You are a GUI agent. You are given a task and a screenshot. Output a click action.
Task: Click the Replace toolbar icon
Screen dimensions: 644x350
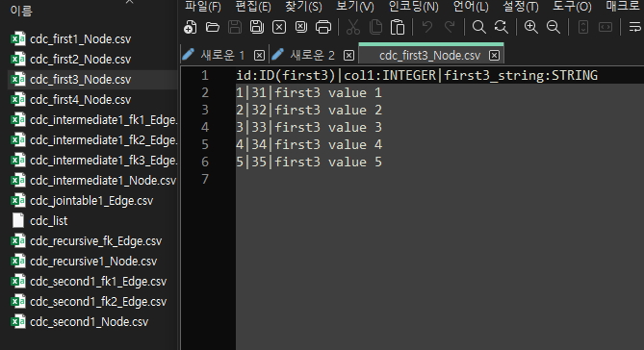502,27
